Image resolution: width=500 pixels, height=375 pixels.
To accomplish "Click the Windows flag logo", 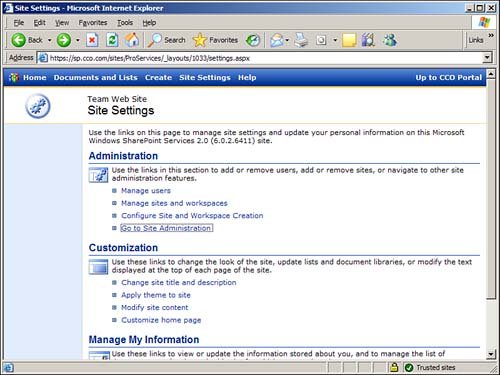I will point(484,22).
